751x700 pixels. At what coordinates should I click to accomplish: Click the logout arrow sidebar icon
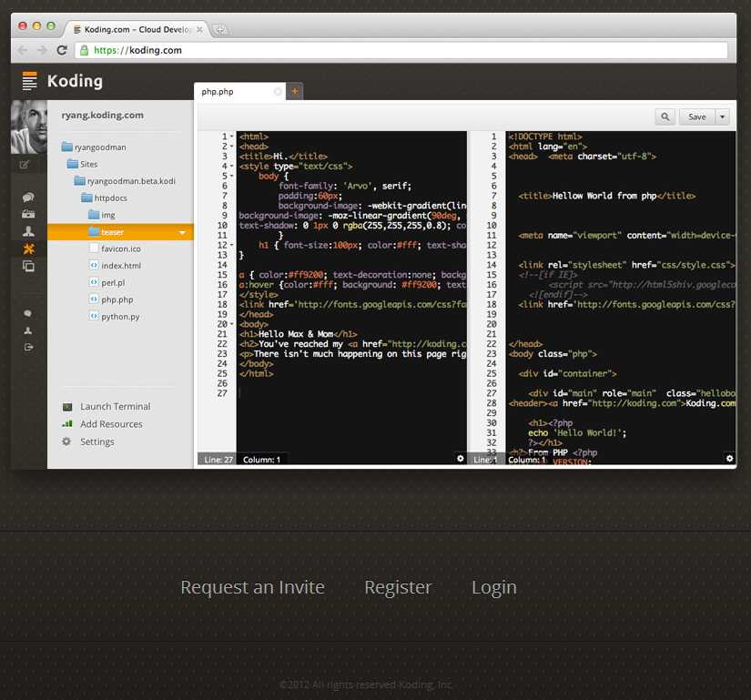[x=28, y=347]
